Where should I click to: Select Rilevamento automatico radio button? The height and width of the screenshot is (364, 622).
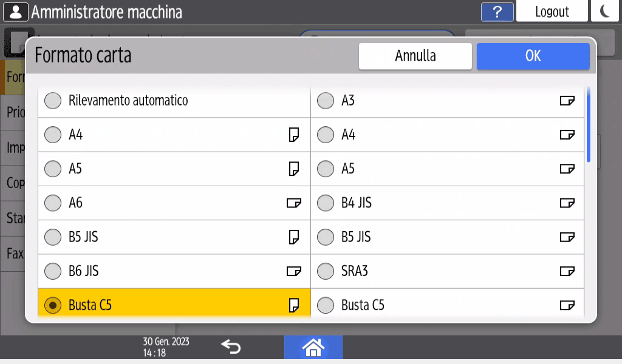(53, 101)
